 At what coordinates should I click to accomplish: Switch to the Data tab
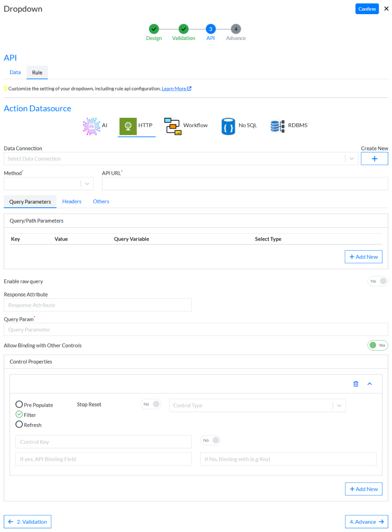(15, 72)
